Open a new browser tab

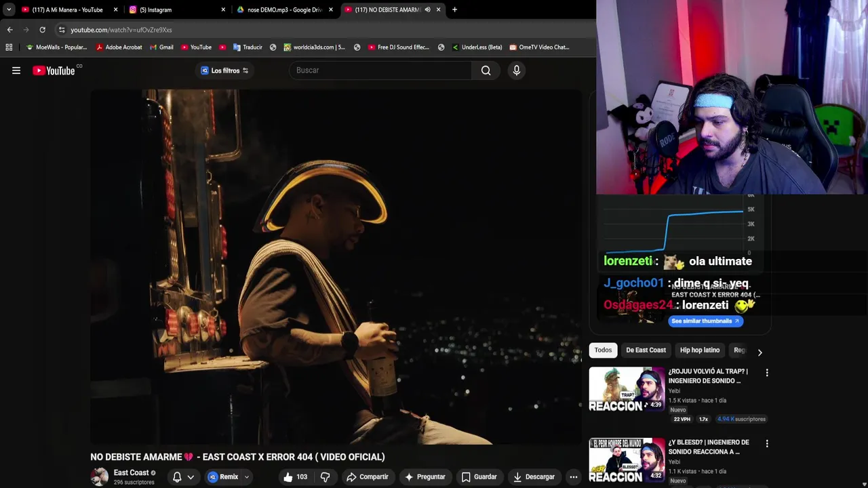pos(454,9)
